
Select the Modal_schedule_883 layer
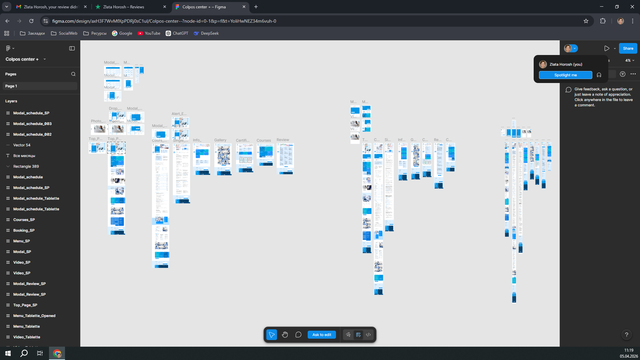click(x=32, y=124)
